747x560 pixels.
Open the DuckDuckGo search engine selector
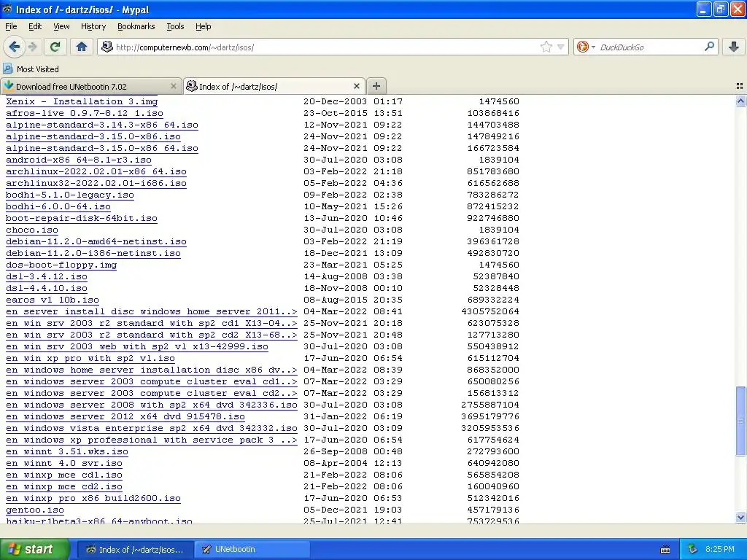click(x=586, y=47)
